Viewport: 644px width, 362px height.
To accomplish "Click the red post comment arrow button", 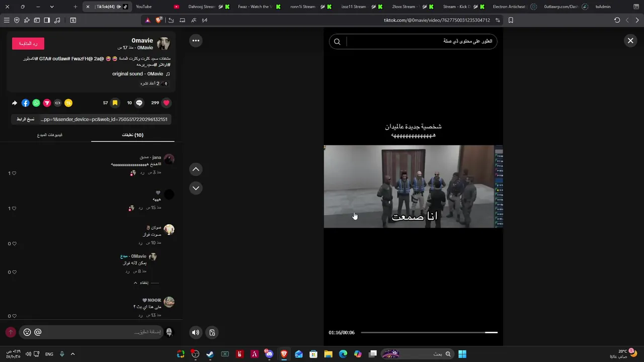I will coord(11,332).
